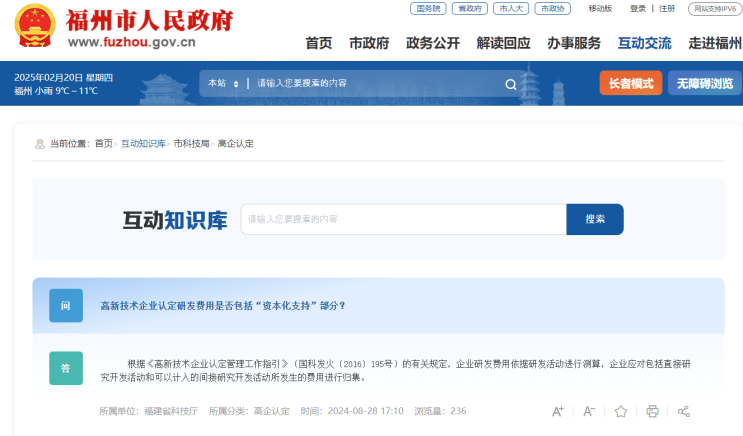The width and height of the screenshot is (743, 436).
Task: Enable 无障碍浏览 accessible browsing
Action: pos(705,83)
